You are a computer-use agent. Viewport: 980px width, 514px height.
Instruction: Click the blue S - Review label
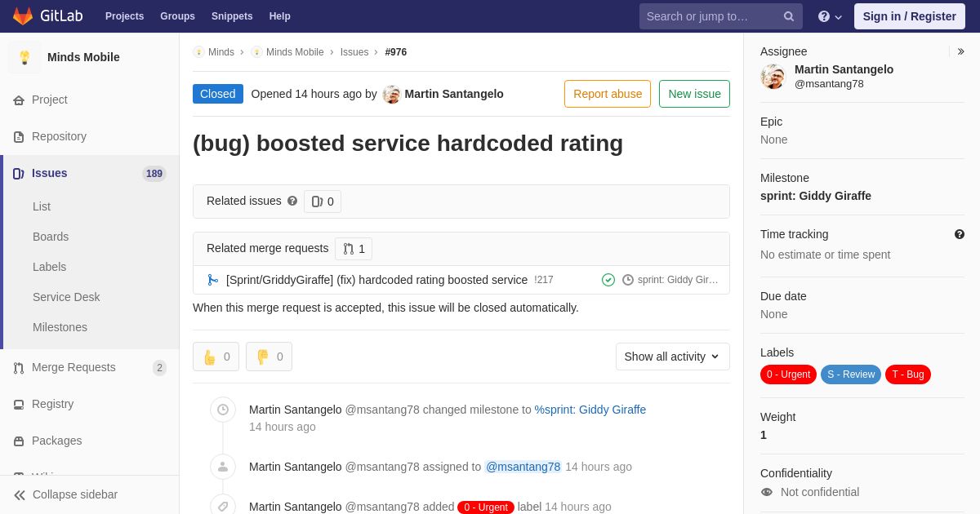click(x=851, y=374)
